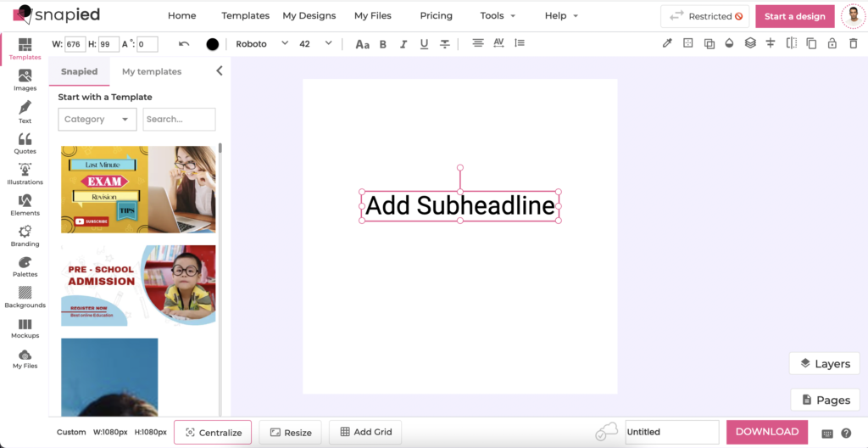Open the Pricing page
This screenshot has height=448, width=868.
pyautogui.click(x=436, y=15)
